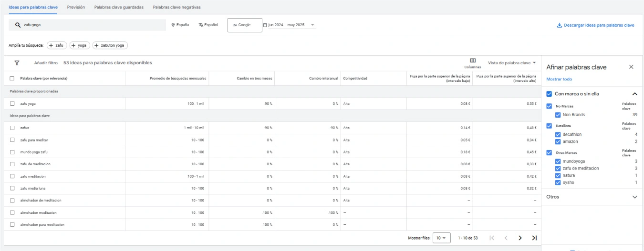Open date range jun 2024 – may 2025
The height and width of the screenshot is (251, 644).
(x=289, y=25)
